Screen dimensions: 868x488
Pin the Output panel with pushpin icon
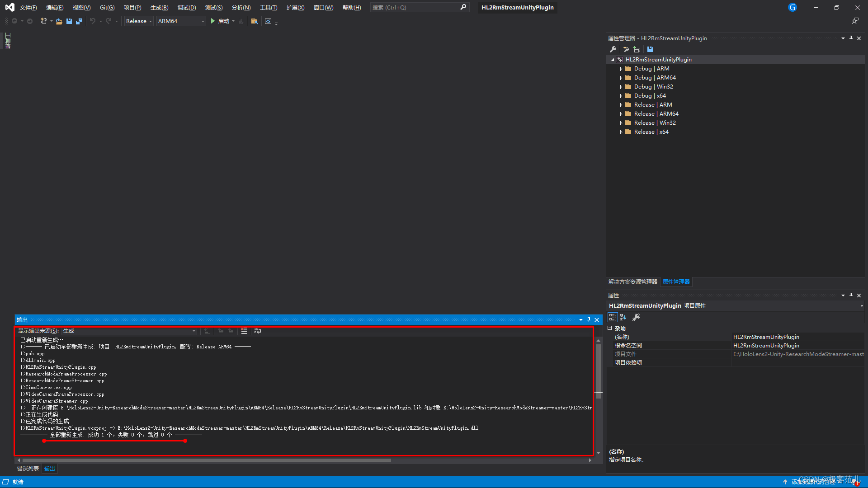pos(589,320)
